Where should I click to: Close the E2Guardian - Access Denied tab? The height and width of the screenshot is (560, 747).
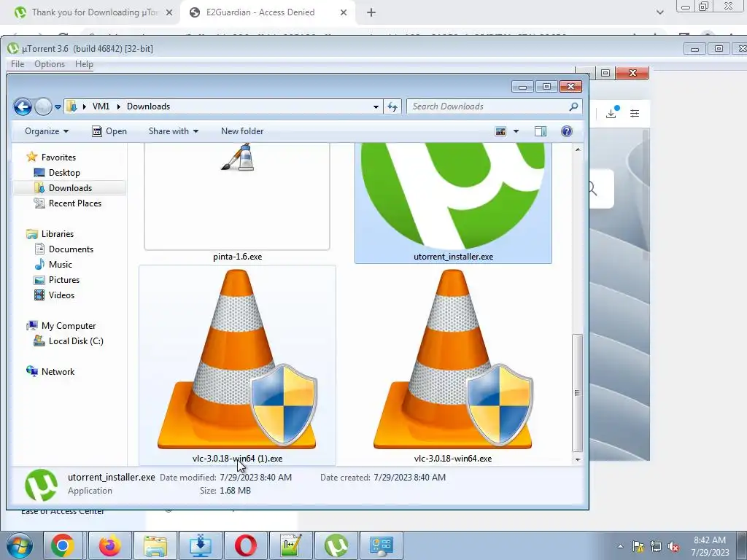click(x=344, y=12)
